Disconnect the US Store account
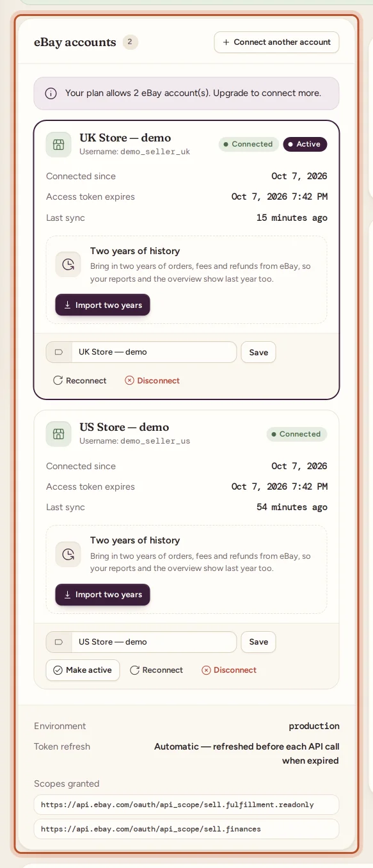 click(229, 670)
